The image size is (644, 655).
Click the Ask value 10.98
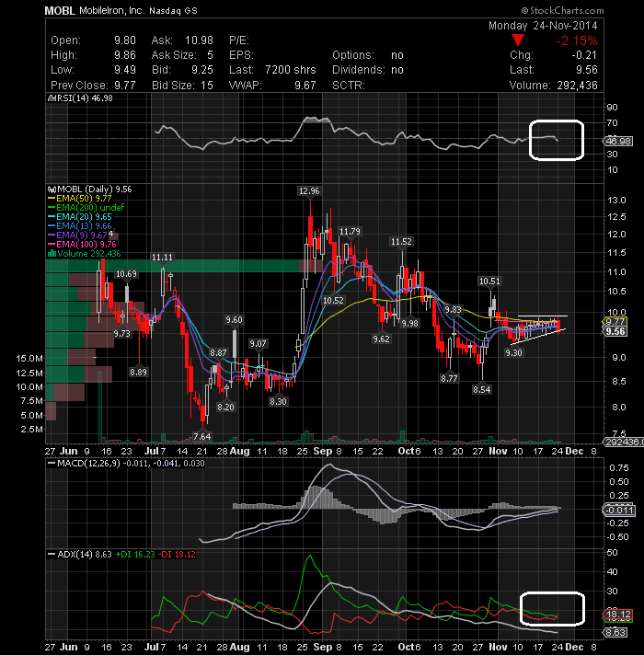(x=199, y=40)
